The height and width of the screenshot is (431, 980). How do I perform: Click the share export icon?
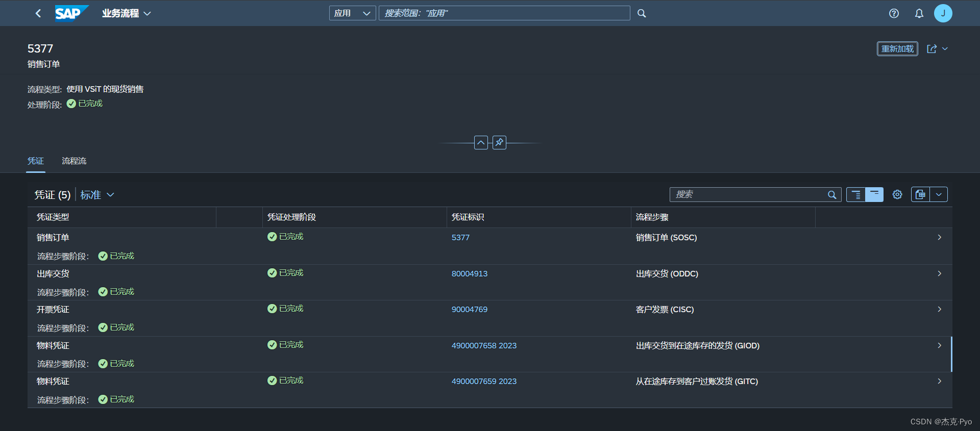tap(932, 49)
